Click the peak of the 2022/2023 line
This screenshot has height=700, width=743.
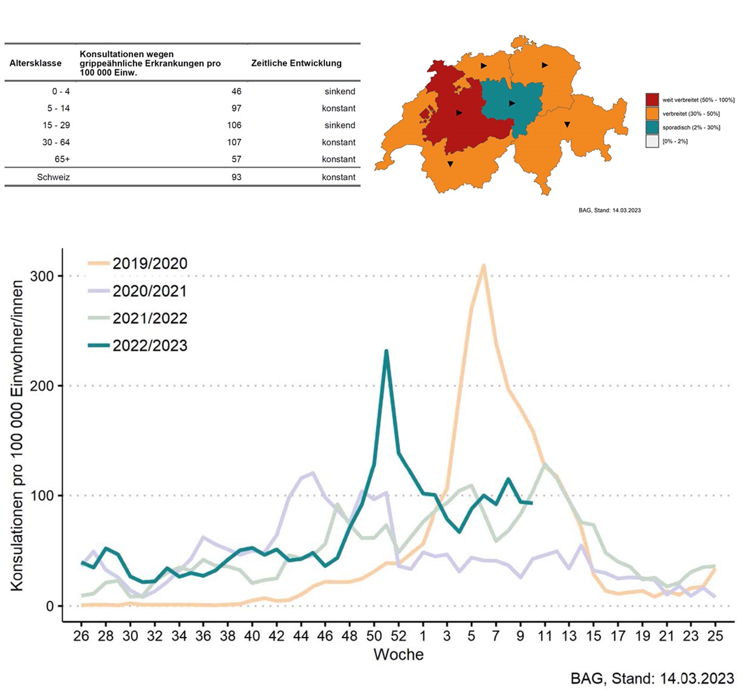coord(386,351)
